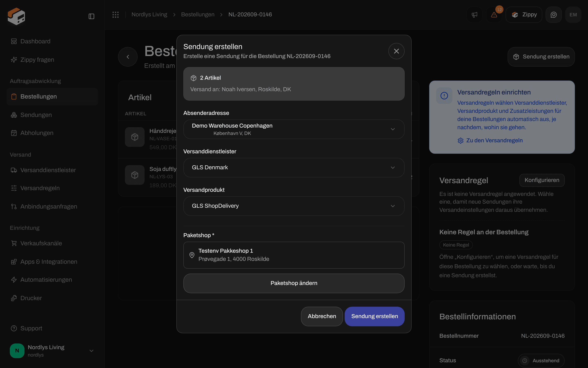Click the Bestellungen breadcrumb
Image resolution: width=588 pixels, height=368 pixels.
(198, 15)
